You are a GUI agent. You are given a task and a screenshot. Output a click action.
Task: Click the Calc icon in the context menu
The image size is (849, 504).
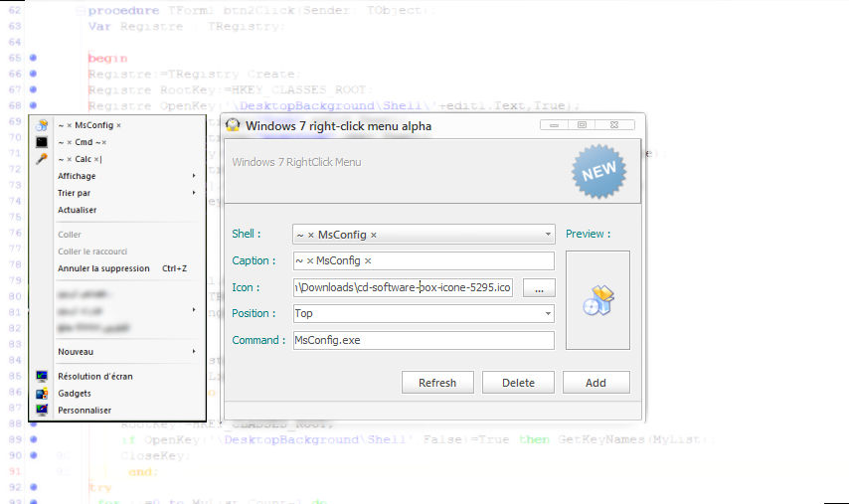(x=42, y=159)
